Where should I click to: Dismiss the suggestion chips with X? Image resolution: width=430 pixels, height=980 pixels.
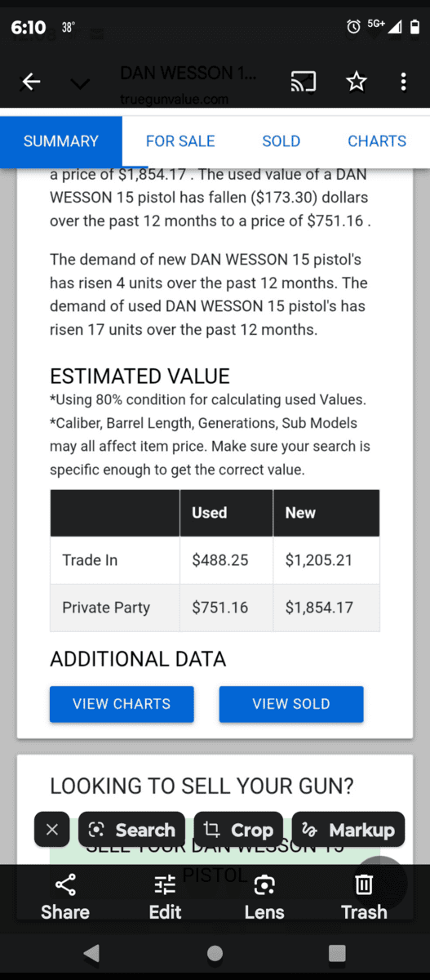click(x=52, y=830)
